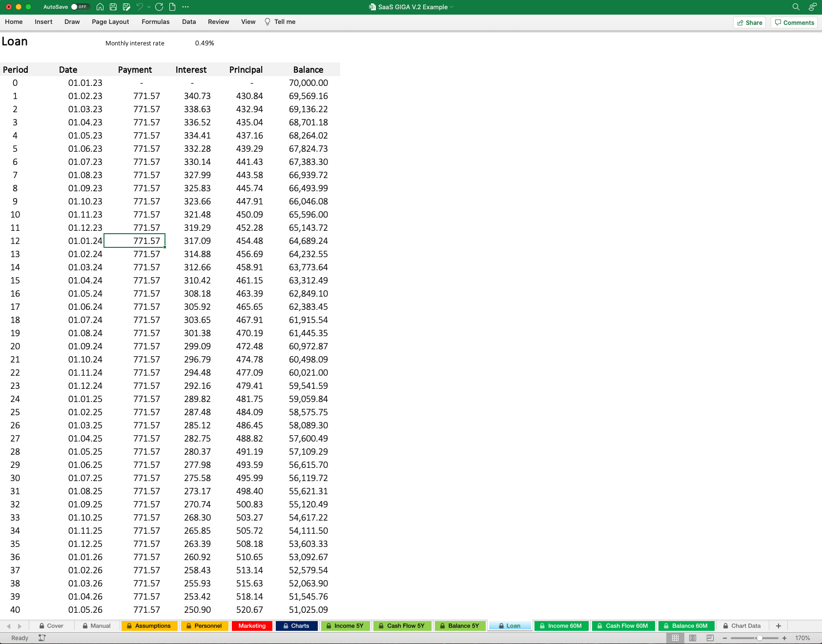Click the zoom in plus button
The image size is (822, 644).
click(x=784, y=638)
